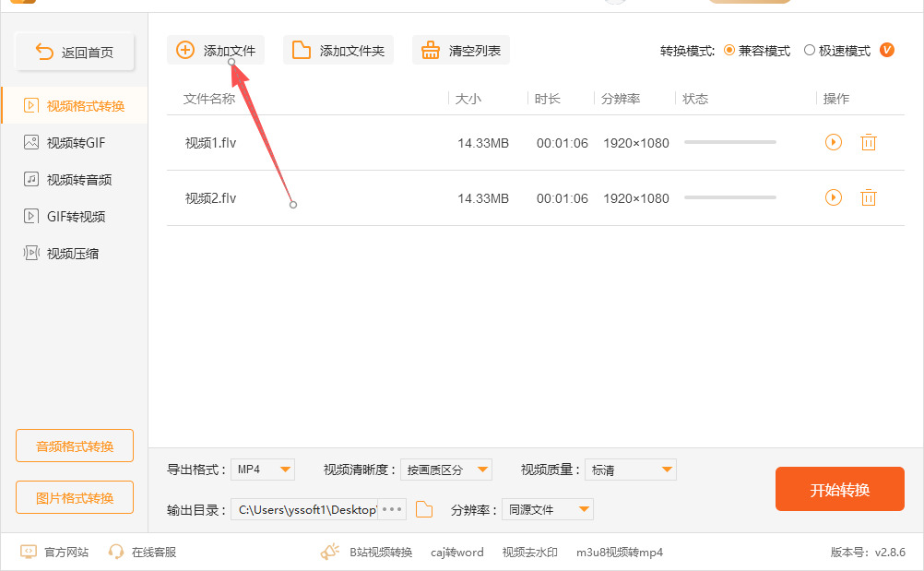Viewport: 924px width, 571px height.
Task: Click 视频2.flv progress bar
Action: (730, 197)
